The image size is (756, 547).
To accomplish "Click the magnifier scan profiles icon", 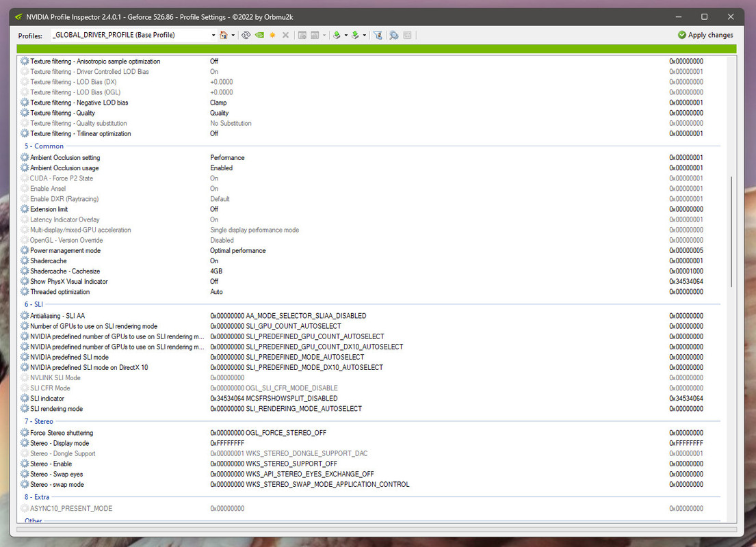I will point(394,35).
